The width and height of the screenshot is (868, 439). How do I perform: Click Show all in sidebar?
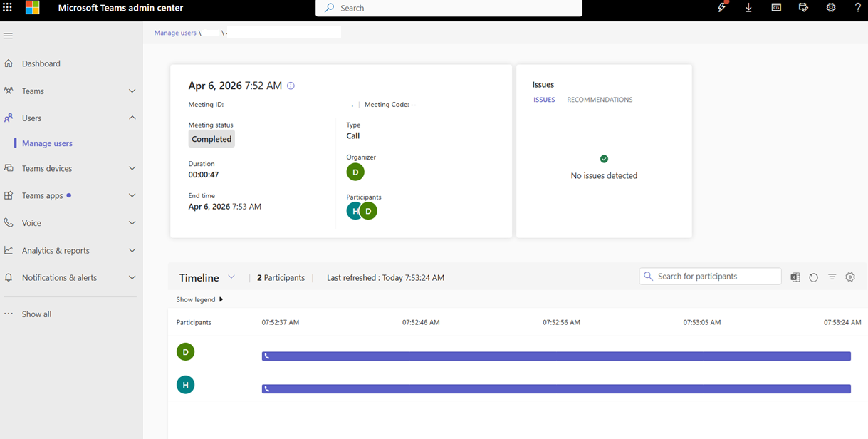pyautogui.click(x=36, y=314)
